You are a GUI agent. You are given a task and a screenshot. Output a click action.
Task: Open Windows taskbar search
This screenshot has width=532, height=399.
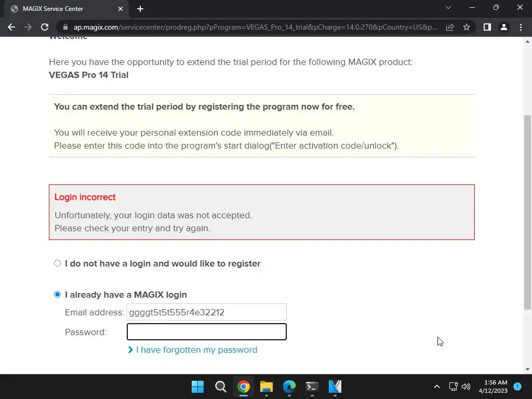pos(220,387)
